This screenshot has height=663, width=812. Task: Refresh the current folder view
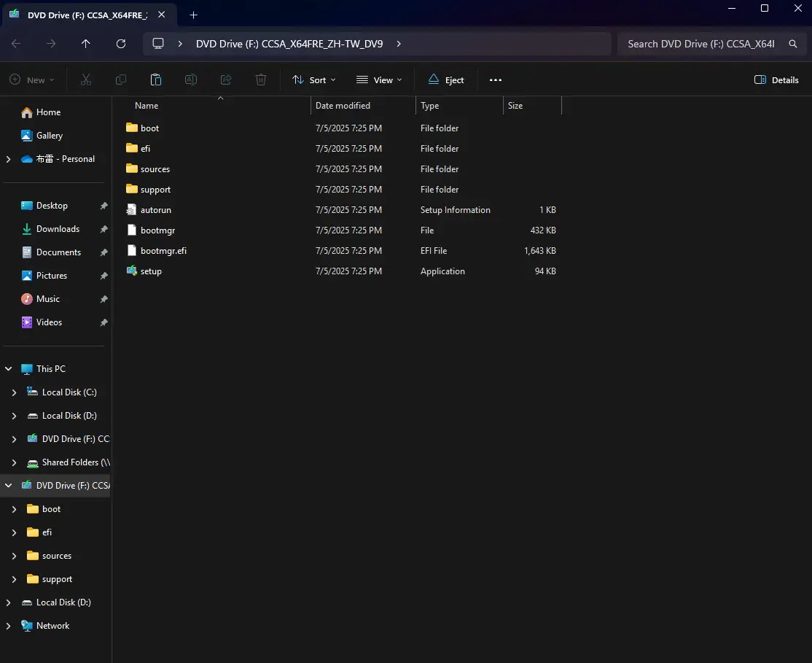point(121,44)
